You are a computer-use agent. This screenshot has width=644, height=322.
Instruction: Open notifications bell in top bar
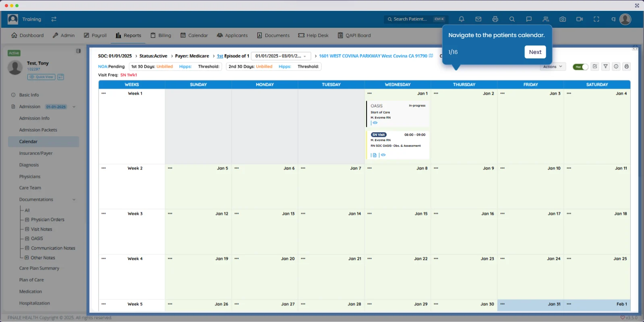462,19
